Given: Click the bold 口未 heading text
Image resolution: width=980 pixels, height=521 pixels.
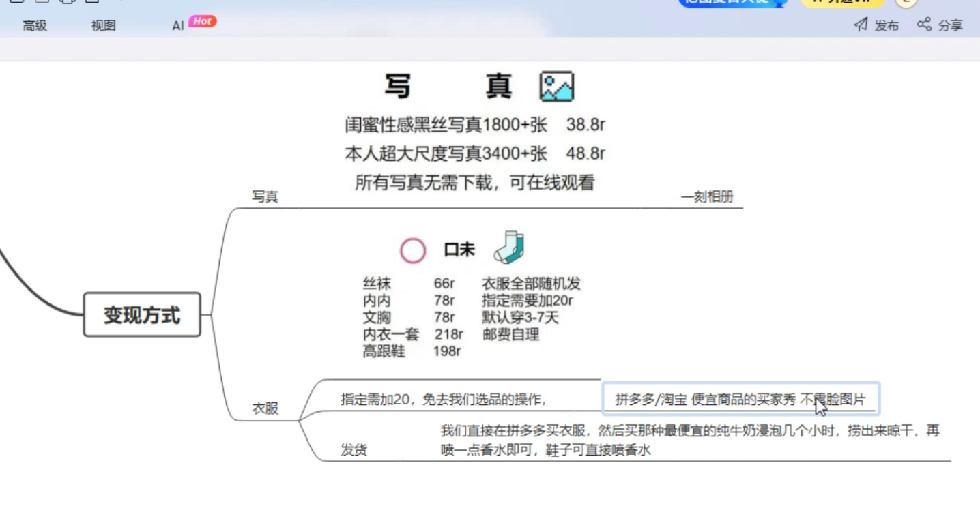Looking at the screenshot, I should coord(459,250).
